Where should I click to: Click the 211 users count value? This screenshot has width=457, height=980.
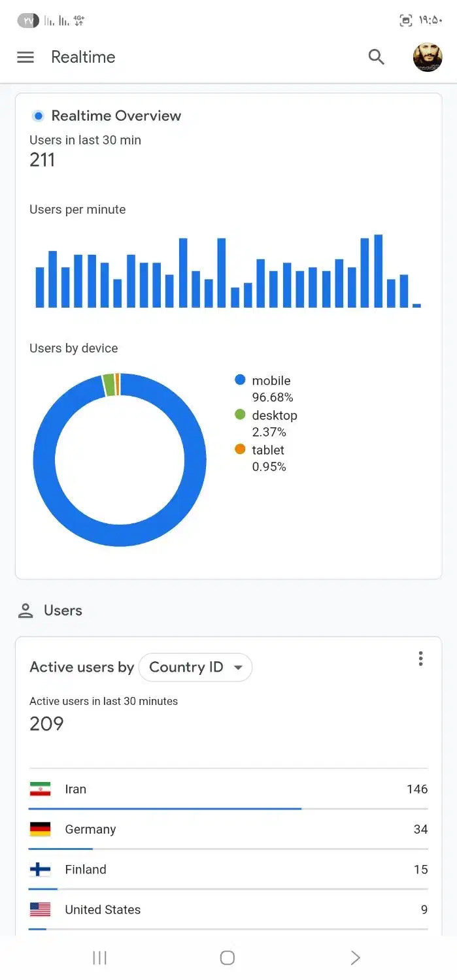coord(42,160)
